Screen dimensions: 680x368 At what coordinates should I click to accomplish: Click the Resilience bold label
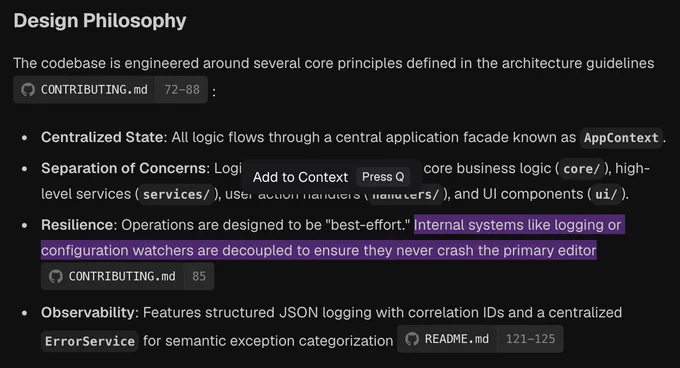coord(78,225)
